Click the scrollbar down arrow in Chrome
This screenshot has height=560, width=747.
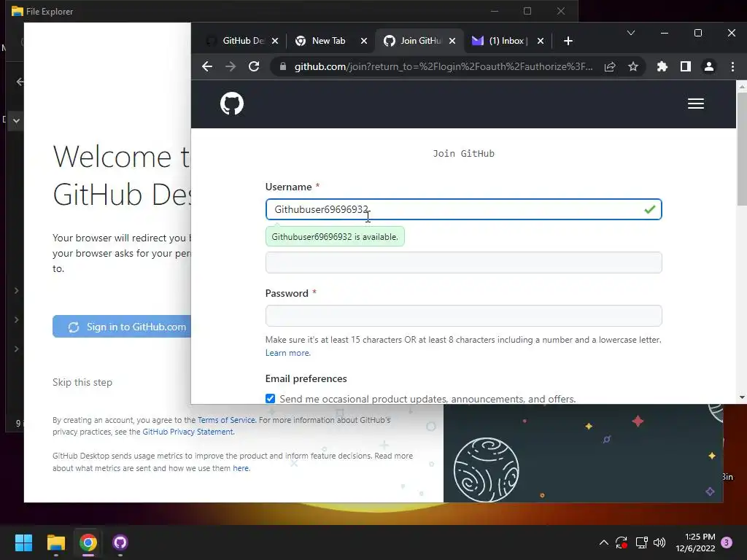click(742, 397)
